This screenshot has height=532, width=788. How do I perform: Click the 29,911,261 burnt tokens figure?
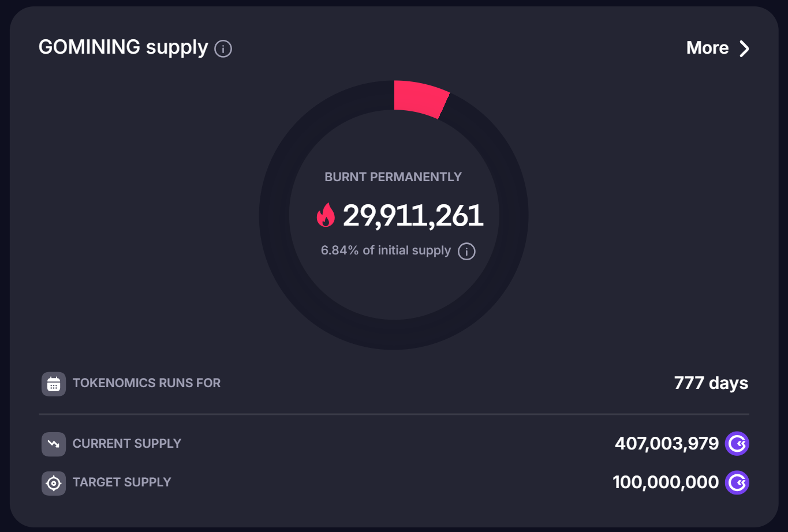coord(413,215)
